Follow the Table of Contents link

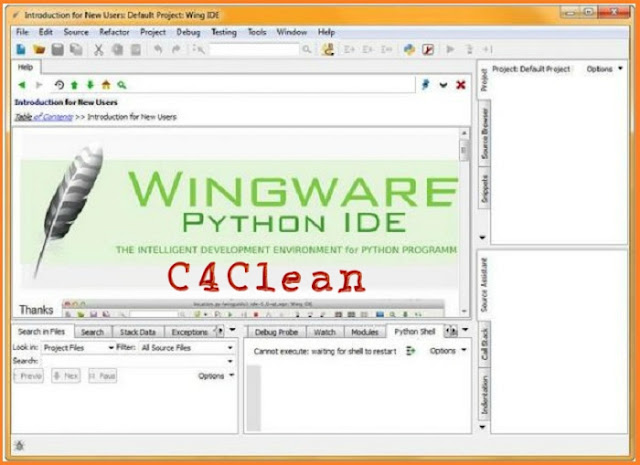44,117
